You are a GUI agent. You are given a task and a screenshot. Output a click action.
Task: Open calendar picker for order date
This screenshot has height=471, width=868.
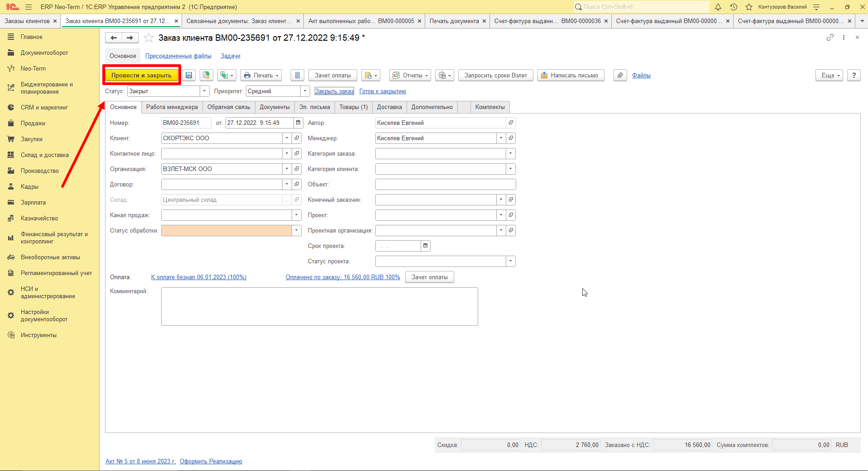tap(298, 123)
